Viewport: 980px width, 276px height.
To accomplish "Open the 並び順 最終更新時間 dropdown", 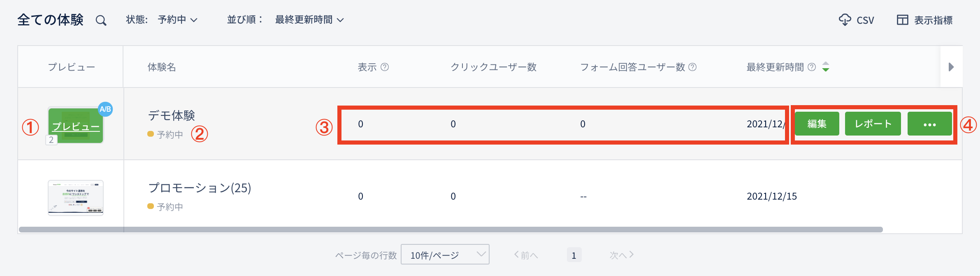I will click(309, 20).
